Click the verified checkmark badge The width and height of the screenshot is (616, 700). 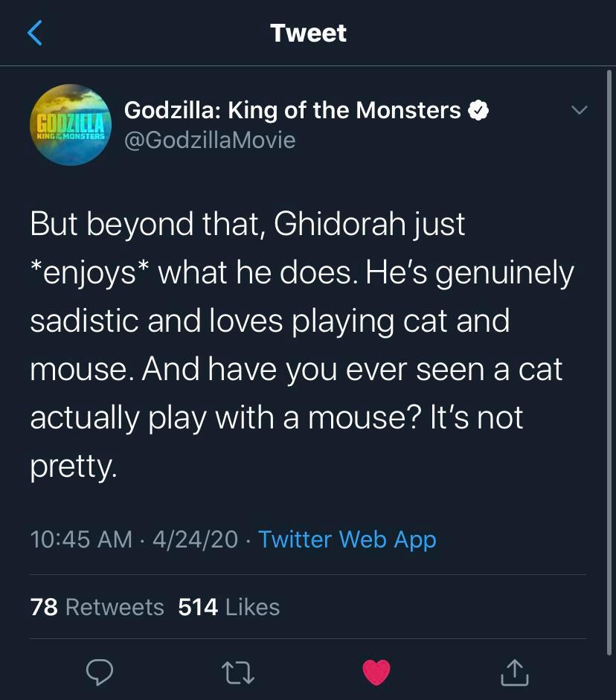click(x=480, y=109)
